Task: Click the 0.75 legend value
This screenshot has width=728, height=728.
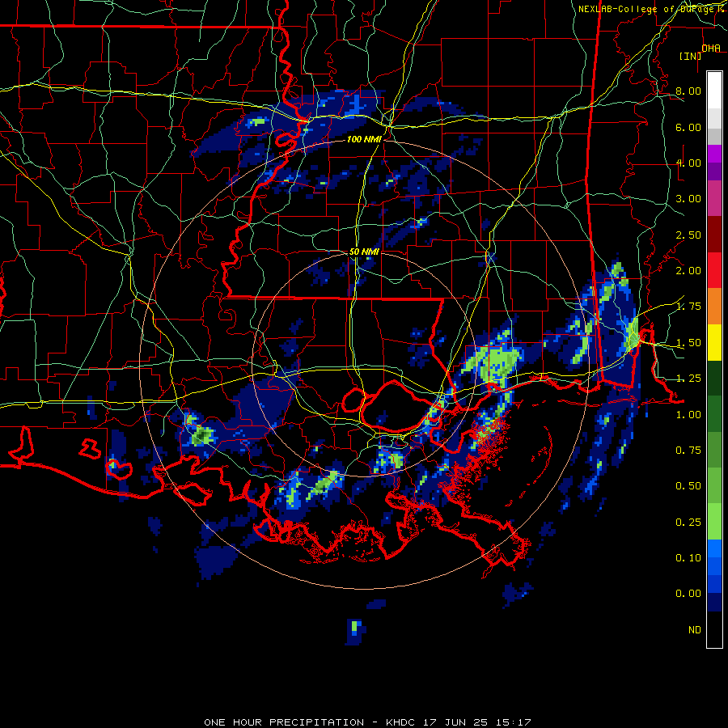Action: 688,451
